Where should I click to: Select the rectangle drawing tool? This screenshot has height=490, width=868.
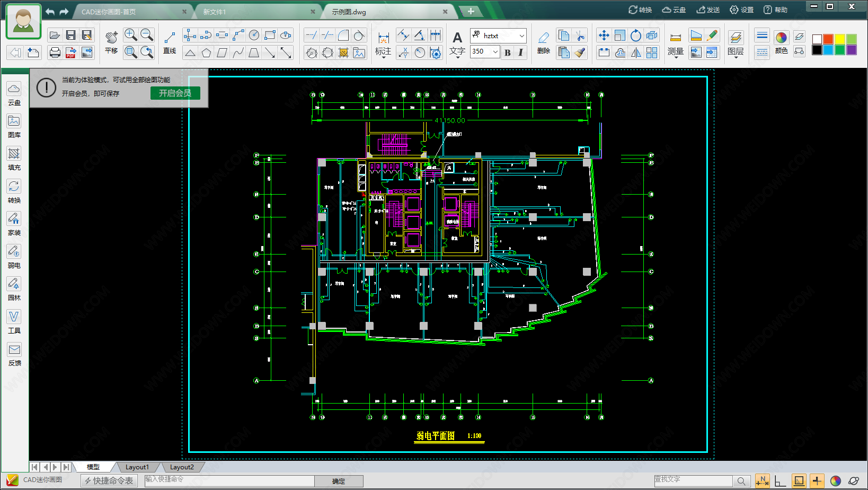pos(270,35)
